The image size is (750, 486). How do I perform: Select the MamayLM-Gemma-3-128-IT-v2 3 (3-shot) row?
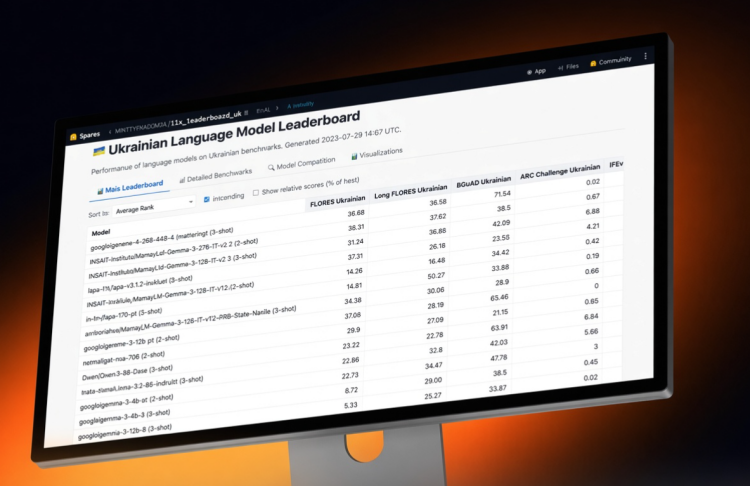(173, 266)
